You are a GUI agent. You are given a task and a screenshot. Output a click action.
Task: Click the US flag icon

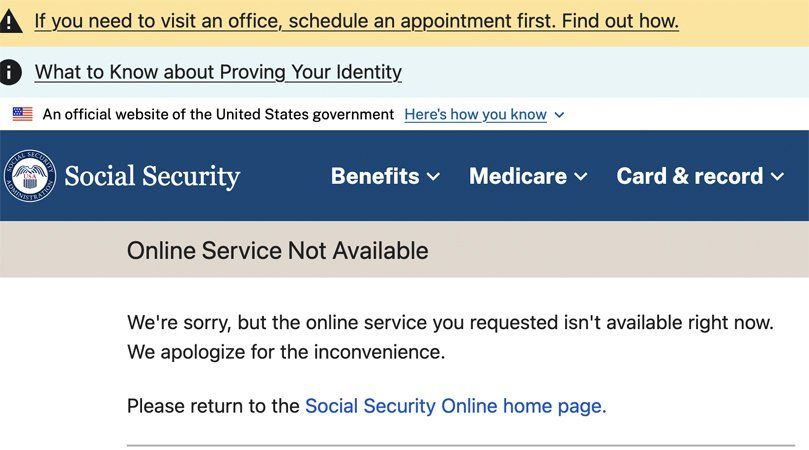[x=23, y=114]
